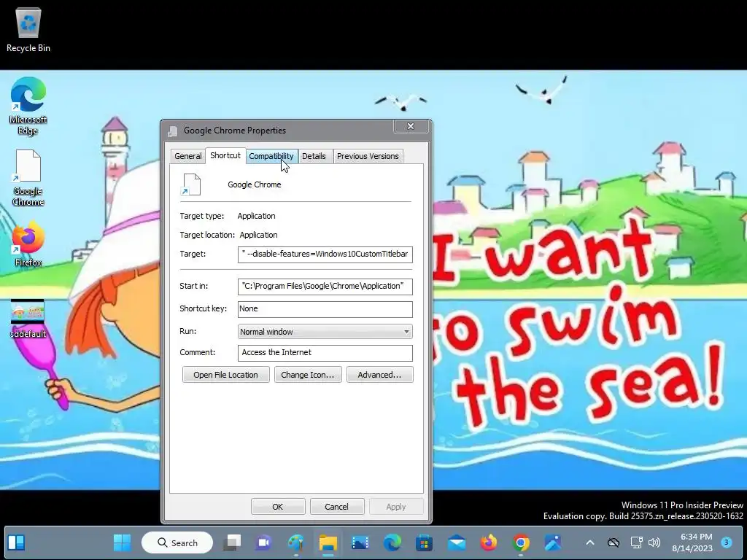747x560 pixels.
Task: Open Microsoft Store on the taskbar
Action: click(x=424, y=542)
